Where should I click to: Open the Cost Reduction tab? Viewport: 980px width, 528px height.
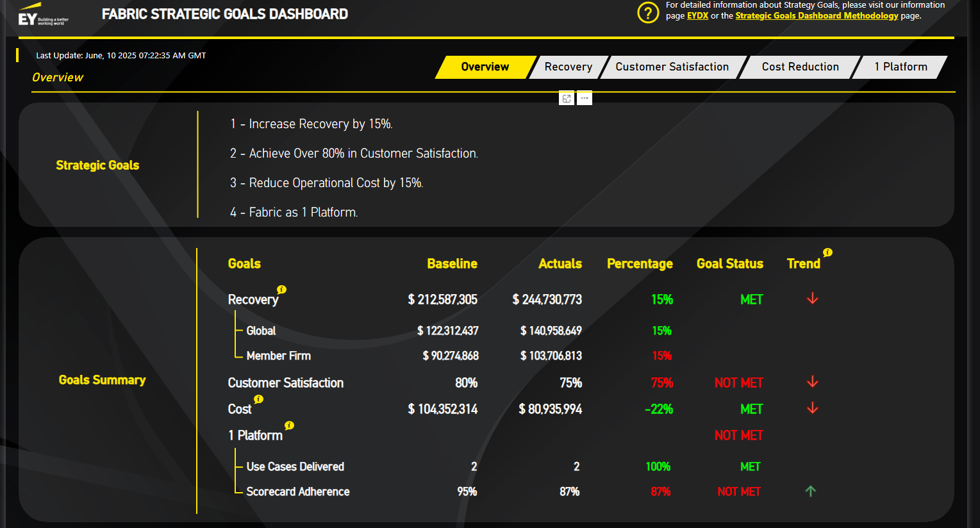point(800,67)
